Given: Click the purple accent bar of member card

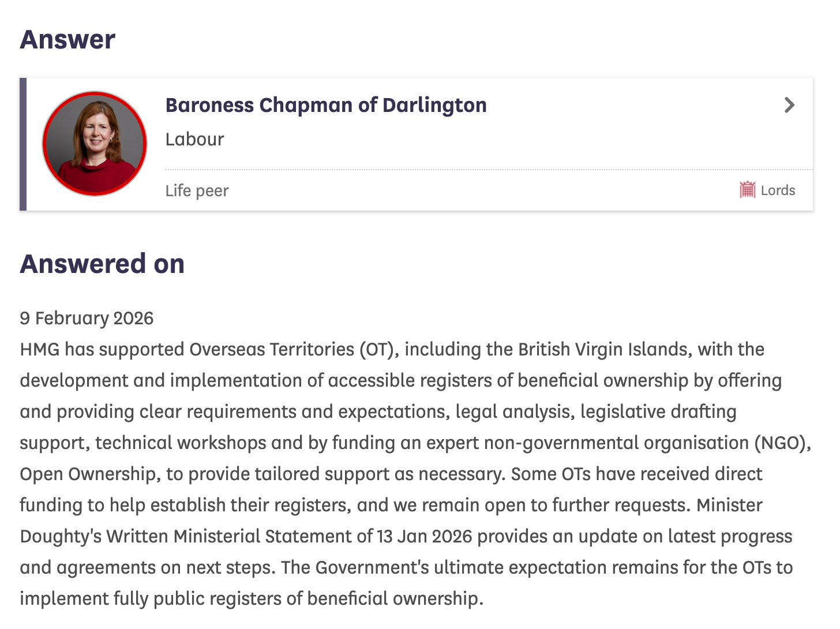Looking at the screenshot, I should tap(23, 144).
